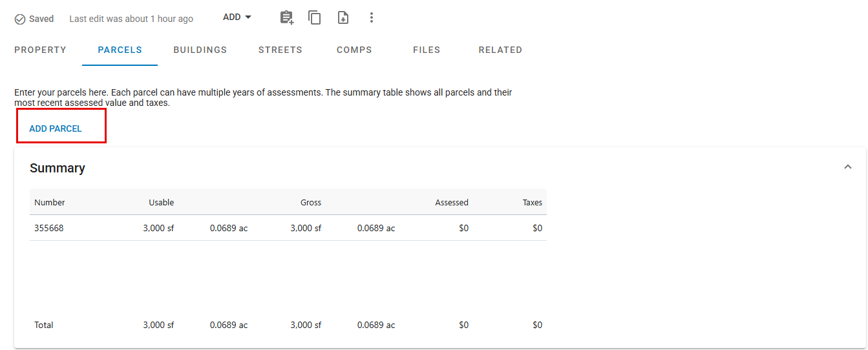Image resolution: width=868 pixels, height=350 pixels.
Task: Click the Summary panel heading
Action: tap(58, 168)
